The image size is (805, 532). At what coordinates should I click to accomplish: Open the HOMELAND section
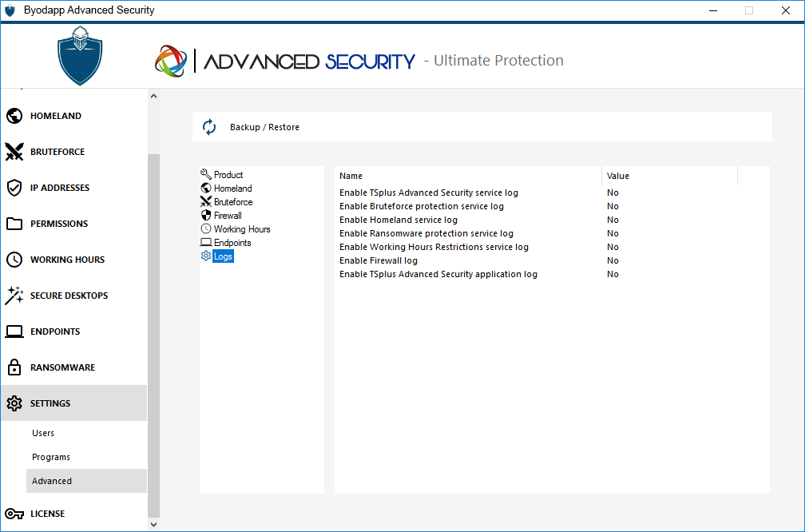[74, 116]
